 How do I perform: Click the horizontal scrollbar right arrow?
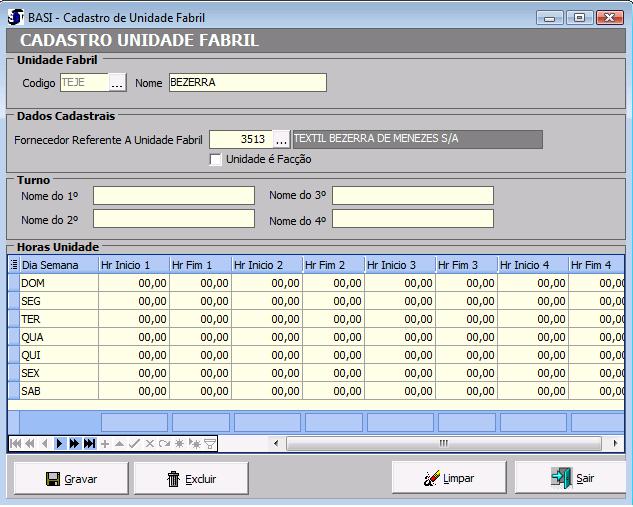616,443
